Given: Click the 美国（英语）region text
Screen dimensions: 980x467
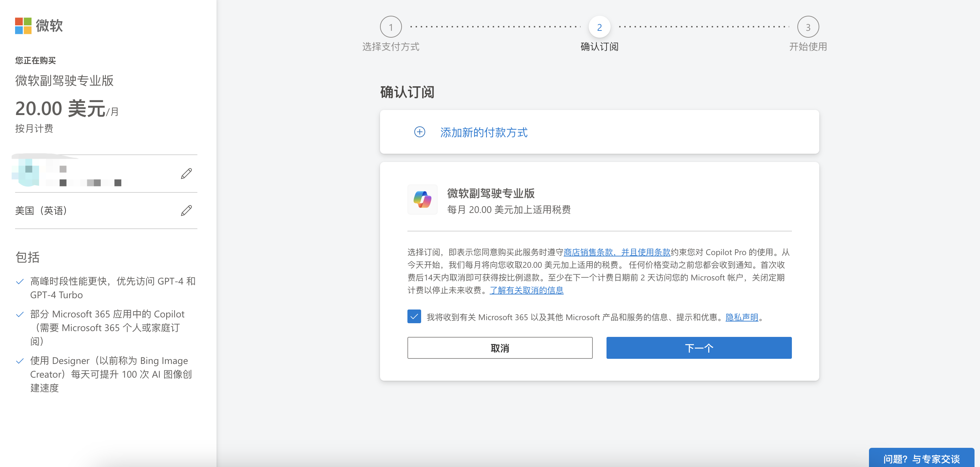Looking at the screenshot, I should [41, 211].
